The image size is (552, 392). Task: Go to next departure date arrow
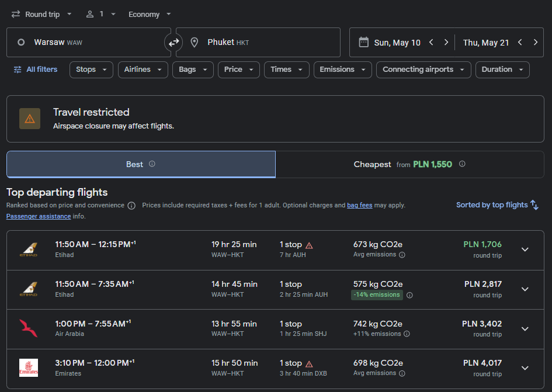click(x=446, y=42)
